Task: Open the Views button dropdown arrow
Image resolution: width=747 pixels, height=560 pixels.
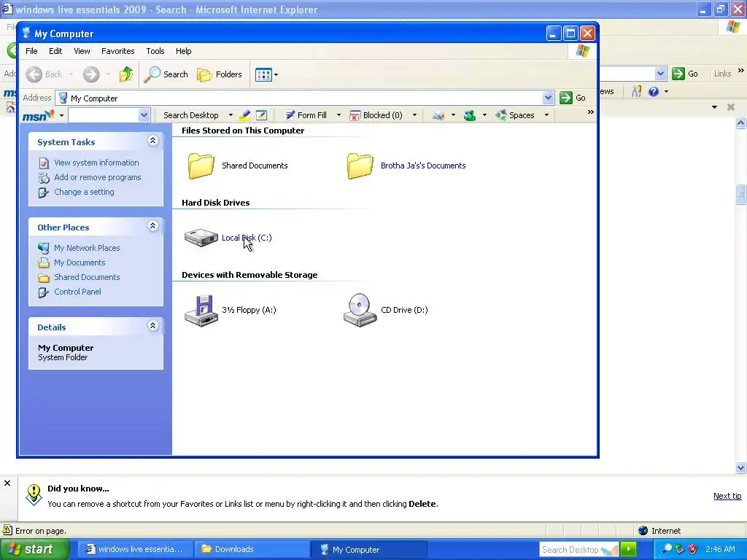Action: [x=276, y=75]
